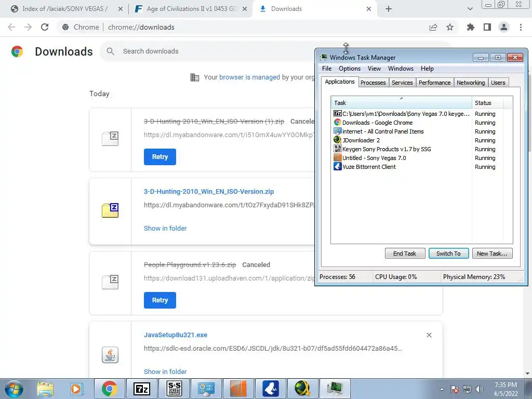532x399 pixels.
Task: Click the Java installer file icon
Action: (110, 354)
